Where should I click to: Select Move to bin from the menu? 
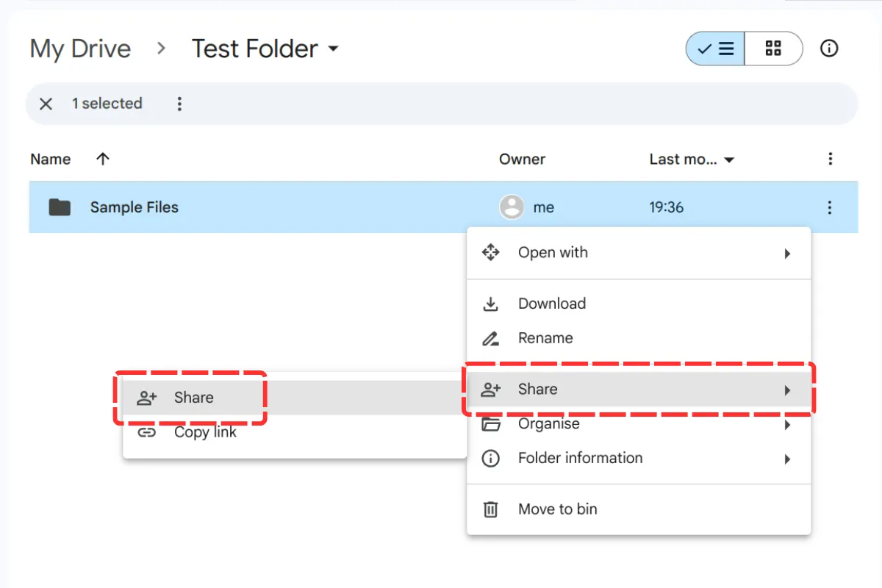pyautogui.click(x=559, y=509)
